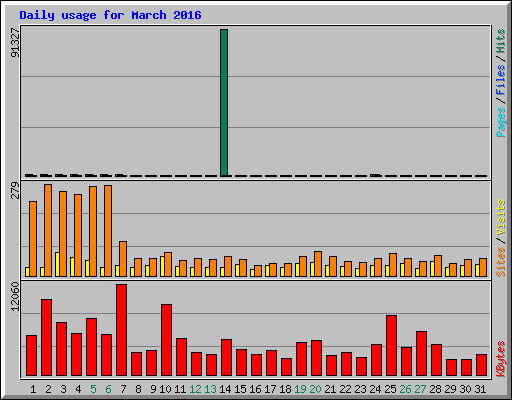Click the day label '7' on the x-axis

click(x=123, y=389)
